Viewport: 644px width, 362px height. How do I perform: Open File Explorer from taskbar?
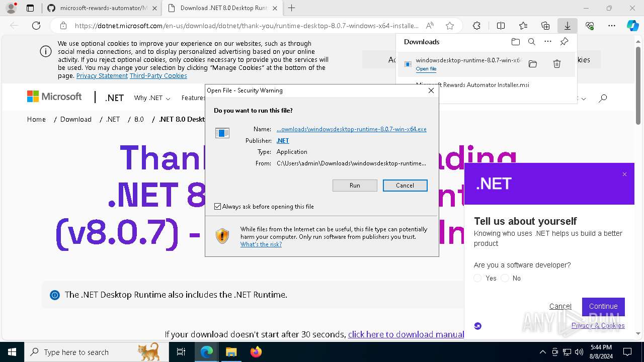[231, 352]
